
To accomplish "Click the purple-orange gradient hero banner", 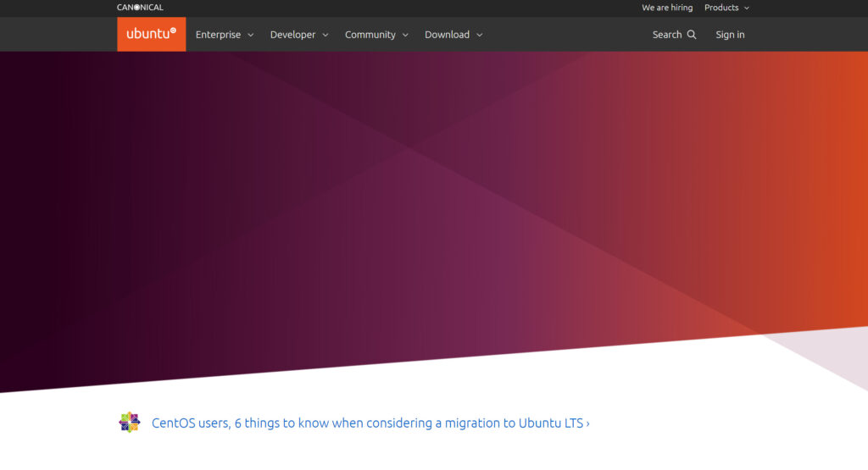I will (x=424, y=212).
